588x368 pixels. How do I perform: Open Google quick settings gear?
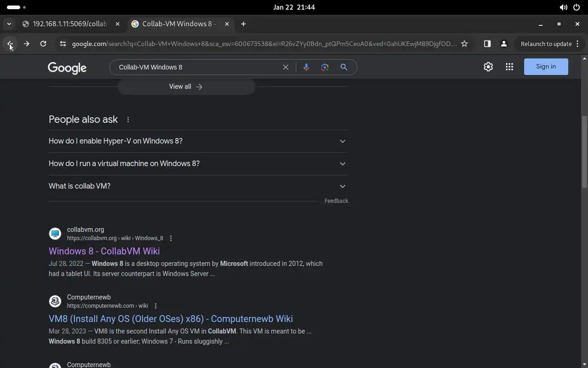pos(488,67)
